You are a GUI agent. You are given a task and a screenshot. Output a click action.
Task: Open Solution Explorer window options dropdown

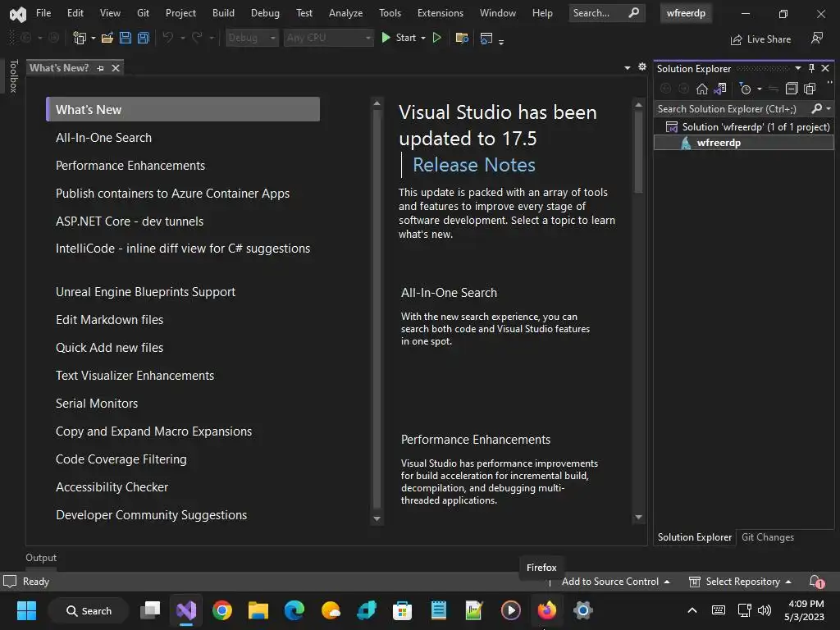click(797, 68)
